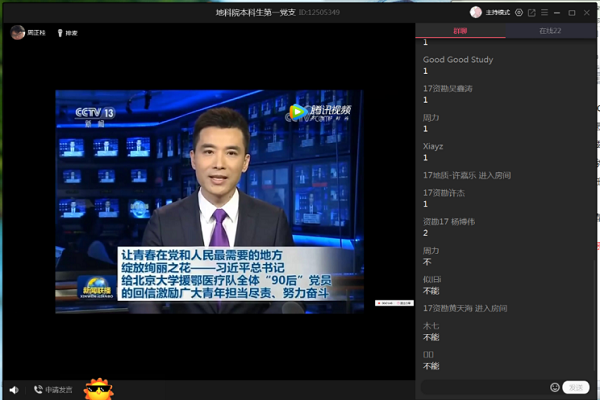Open the hexagon settings icon

[x=517, y=13]
